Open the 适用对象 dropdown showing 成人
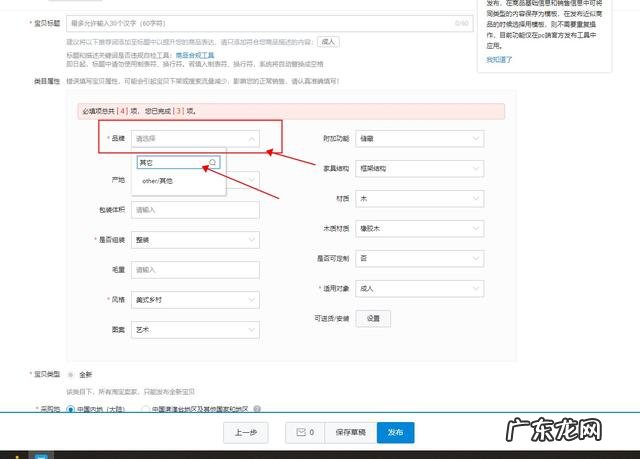640x459 pixels. [x=420, y=288]
